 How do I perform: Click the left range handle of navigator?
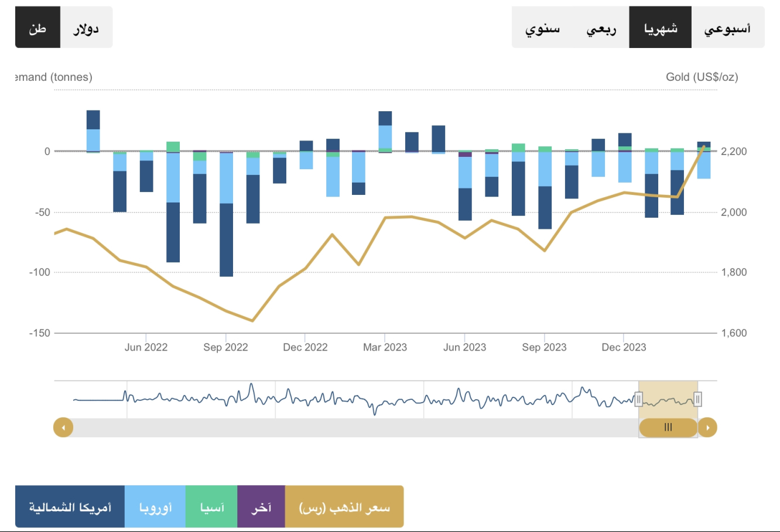[x=639, y=400]
